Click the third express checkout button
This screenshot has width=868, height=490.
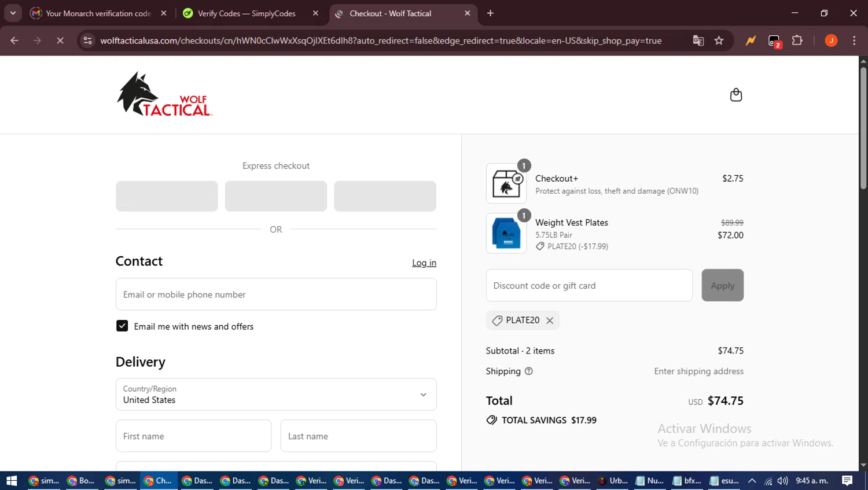point(385,196)
